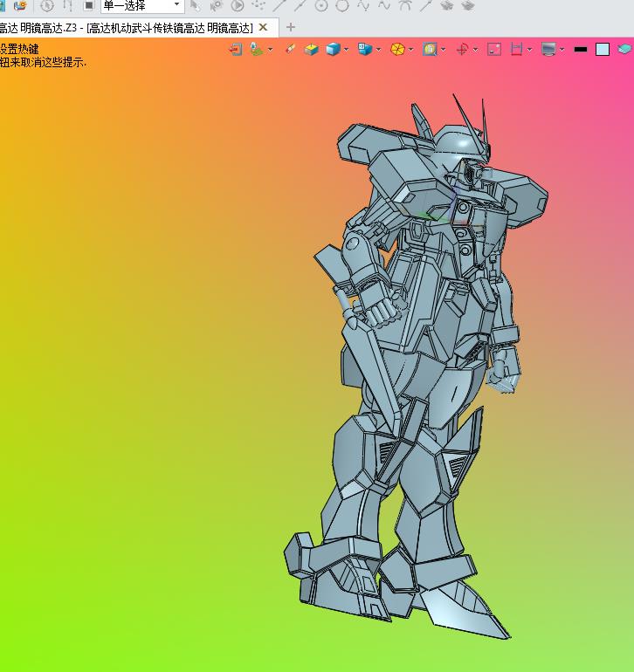Select the circle with center point tool
This screenshot has height=672, width=634.
[x=321, y=5]
